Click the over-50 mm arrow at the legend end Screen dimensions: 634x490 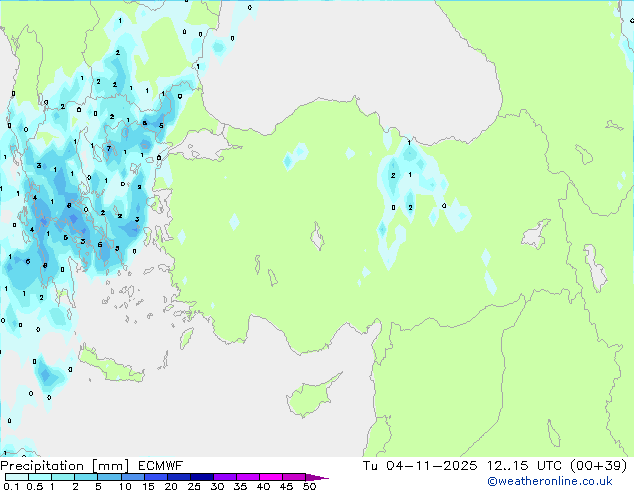pos(316,477)
